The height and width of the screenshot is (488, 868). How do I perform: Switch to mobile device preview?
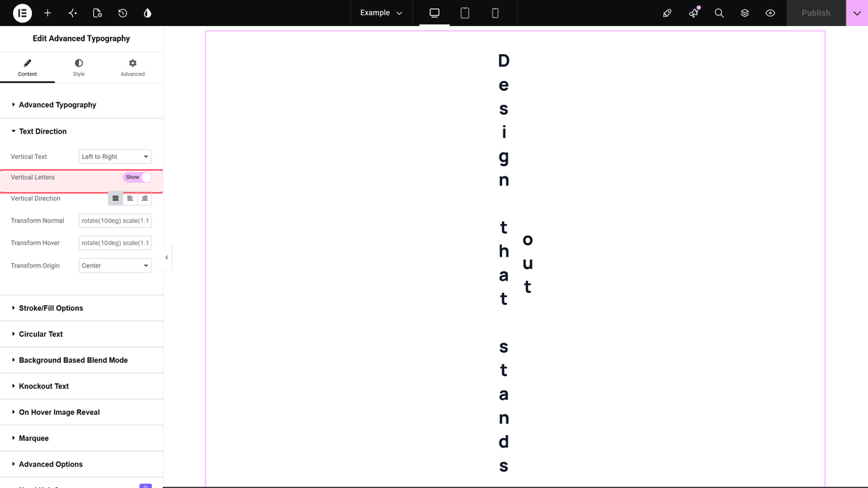pyautogui.click(x=495, y=13)
